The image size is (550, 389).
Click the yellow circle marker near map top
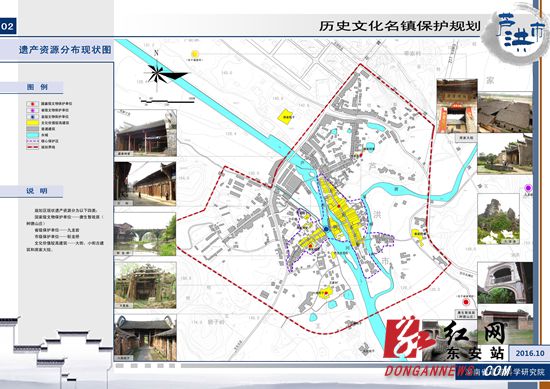click(195, 54)
